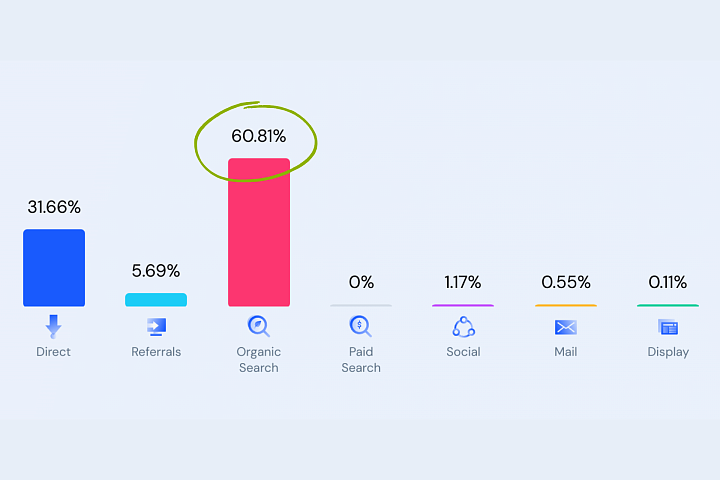Select the Paid Search label text
Viewport: 720px width, 480px height.
[x=361, y=360]
